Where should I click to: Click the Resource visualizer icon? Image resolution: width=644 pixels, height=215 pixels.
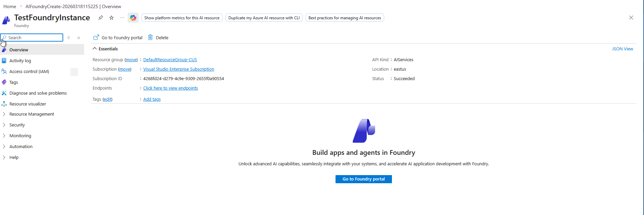[x=4, y=104]
